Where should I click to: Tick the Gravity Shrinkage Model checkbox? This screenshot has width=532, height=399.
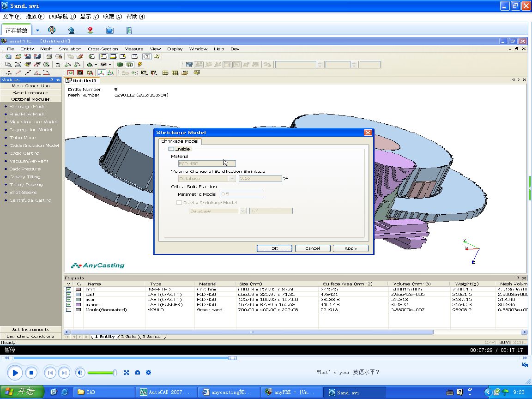(x=179, y=203)
